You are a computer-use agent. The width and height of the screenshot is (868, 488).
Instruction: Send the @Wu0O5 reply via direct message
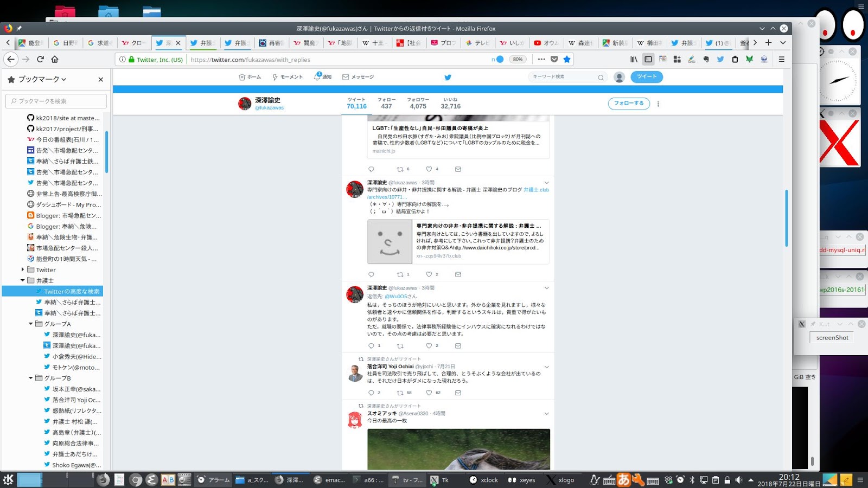point(458,346)
